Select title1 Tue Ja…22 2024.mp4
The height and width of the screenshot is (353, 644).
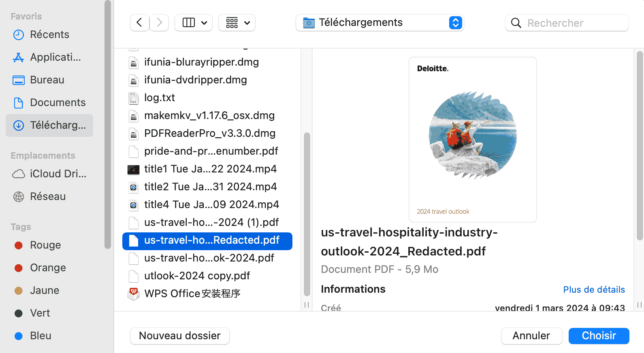tap(207, 169)
